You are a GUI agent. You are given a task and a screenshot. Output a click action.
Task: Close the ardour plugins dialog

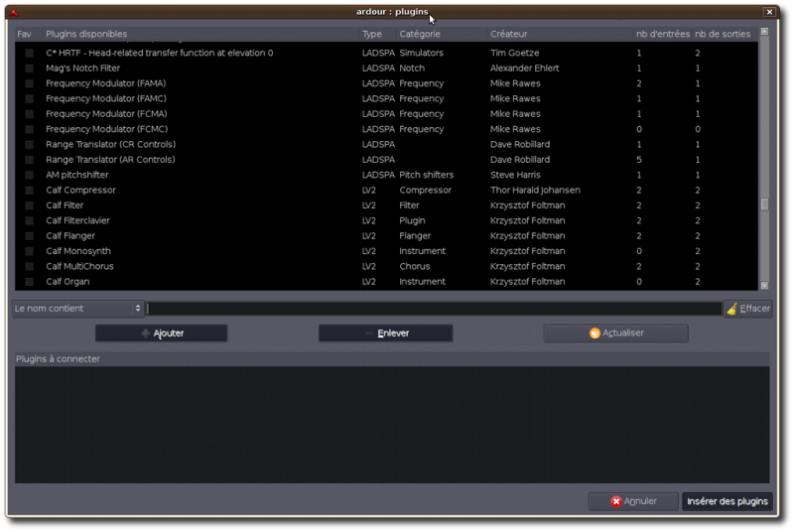(x=769, y=12)
